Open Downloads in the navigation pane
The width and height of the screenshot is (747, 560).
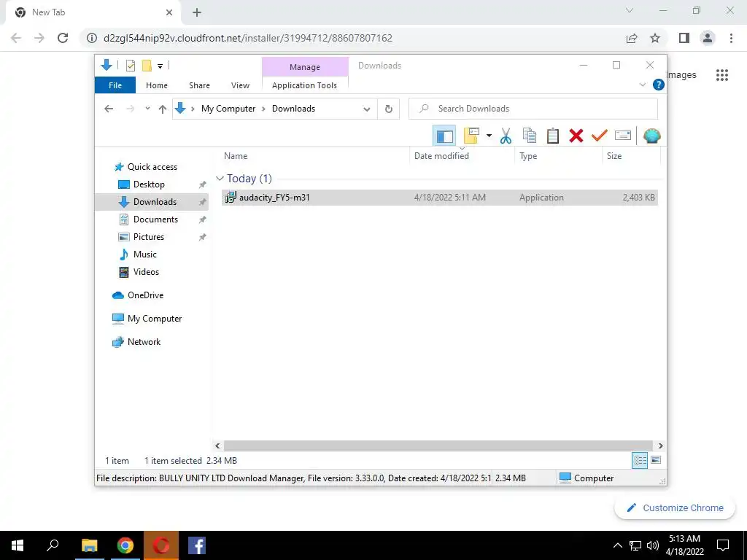(x=155, y=202)
